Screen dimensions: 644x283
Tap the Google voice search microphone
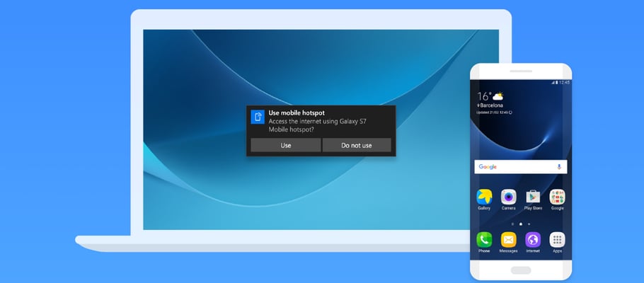point(559,167)
